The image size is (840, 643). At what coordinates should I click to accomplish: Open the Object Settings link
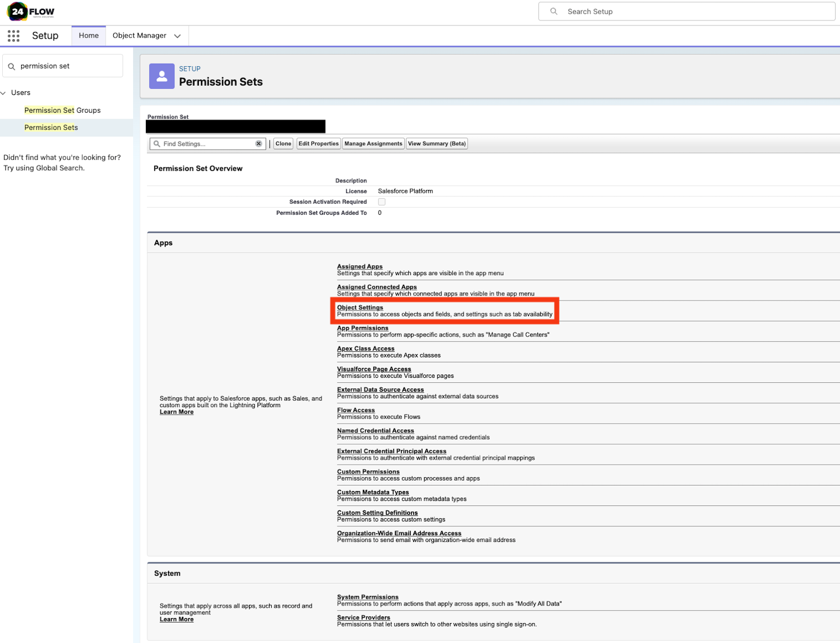[x=360, y=308]
